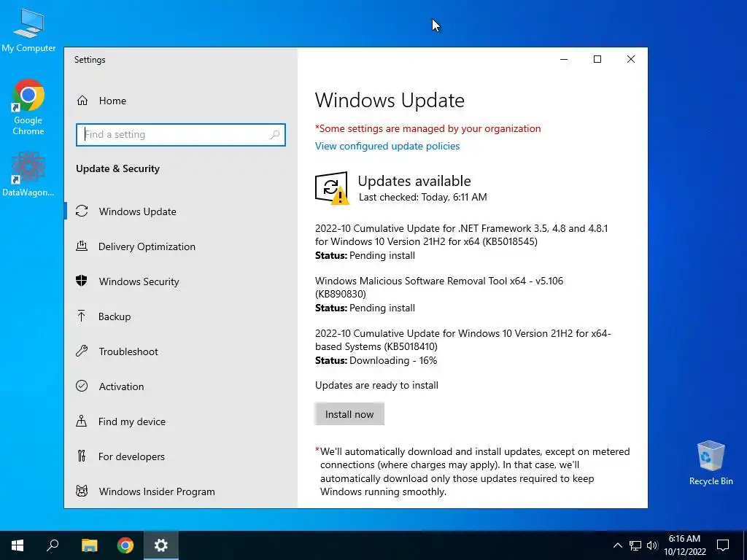Click the Windows Update sync icon
The height and width of the screenshot is (560, 747).
(x=82, y=211)
